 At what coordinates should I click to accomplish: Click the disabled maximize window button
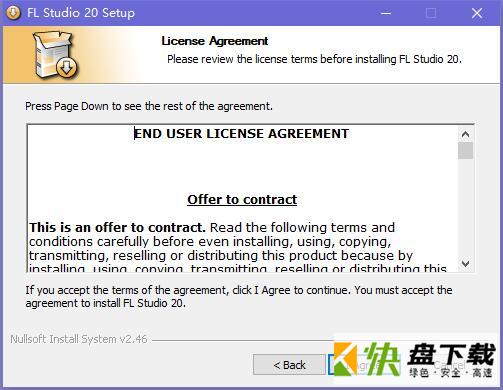[x=431, y=13]
